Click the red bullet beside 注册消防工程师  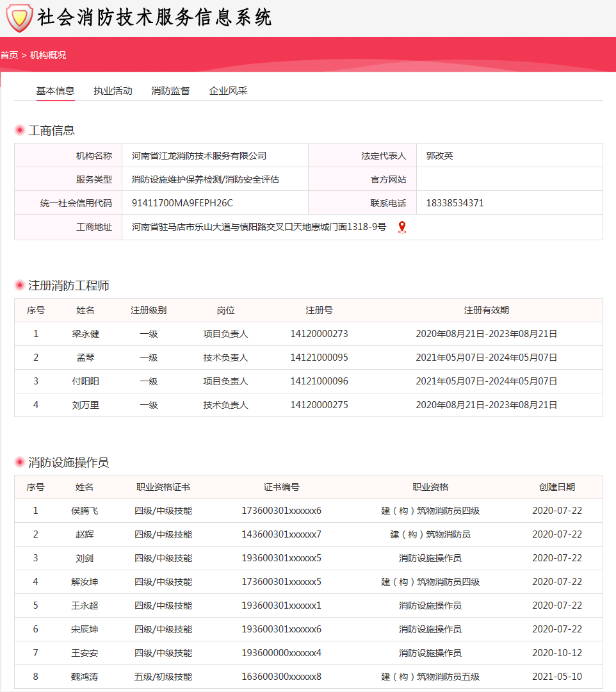20,286
